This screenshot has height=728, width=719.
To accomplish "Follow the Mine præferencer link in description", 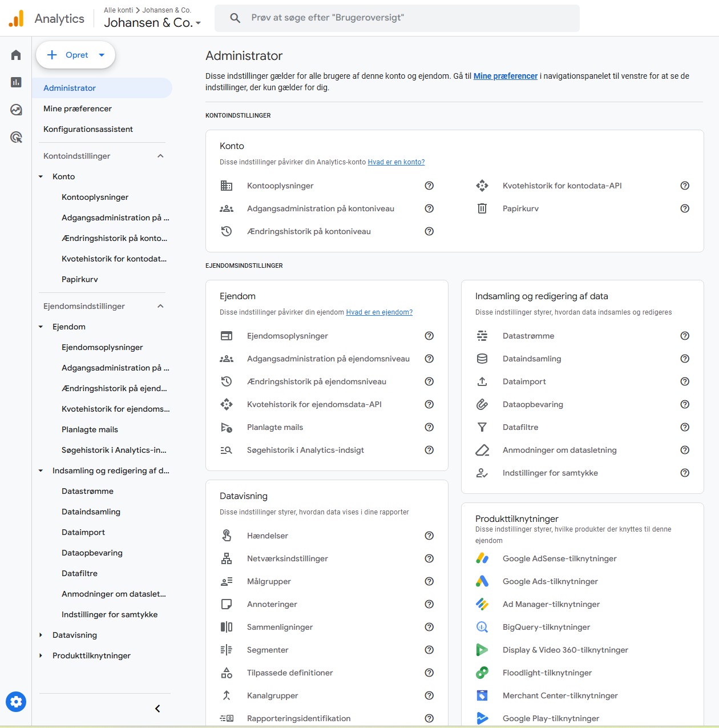I will pos(506,76).
